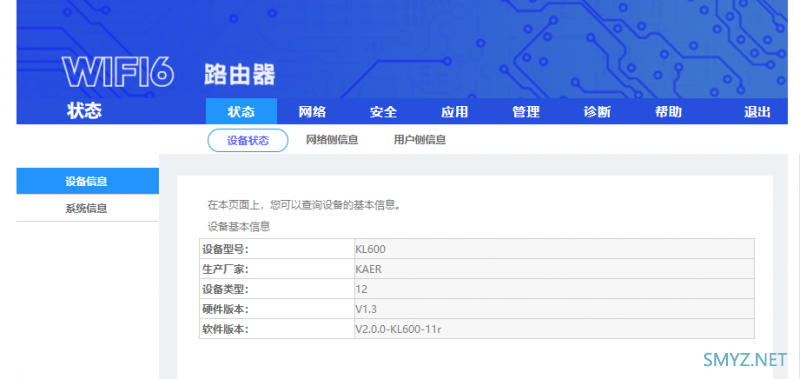Open the 安全 tab
800x379 pixels.
click(x=384, y=112)
